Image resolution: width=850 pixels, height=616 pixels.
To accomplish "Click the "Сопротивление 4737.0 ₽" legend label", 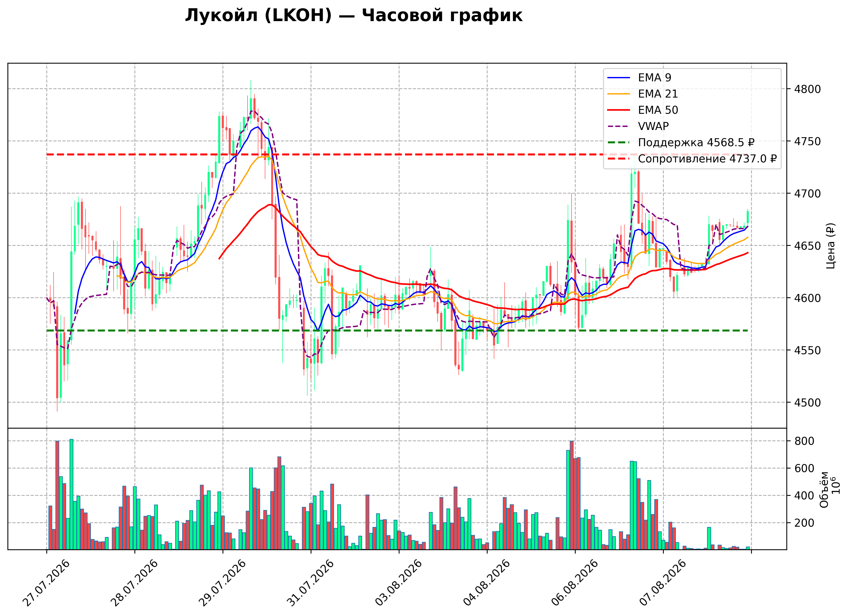I will tap(708, 159).
